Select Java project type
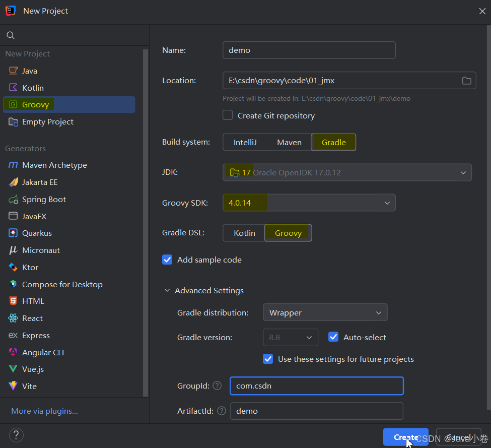Image resolution: width=491 pixels, height=448 pixels. tap(69, 71)
